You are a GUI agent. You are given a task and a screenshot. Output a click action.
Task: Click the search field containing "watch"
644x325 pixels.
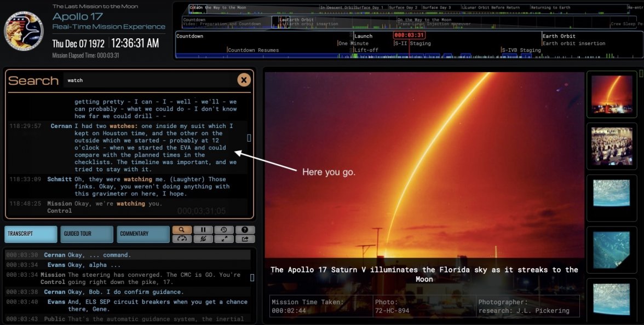click(148, 80)
